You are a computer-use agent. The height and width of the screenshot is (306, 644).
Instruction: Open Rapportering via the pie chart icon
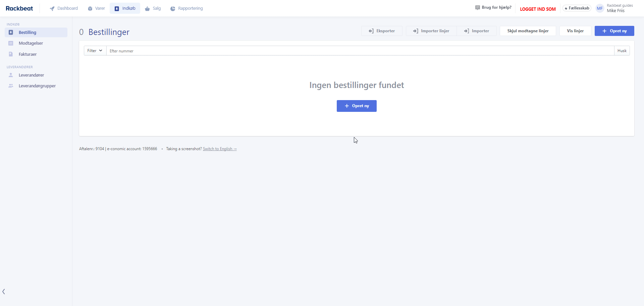tap(173, 8)
